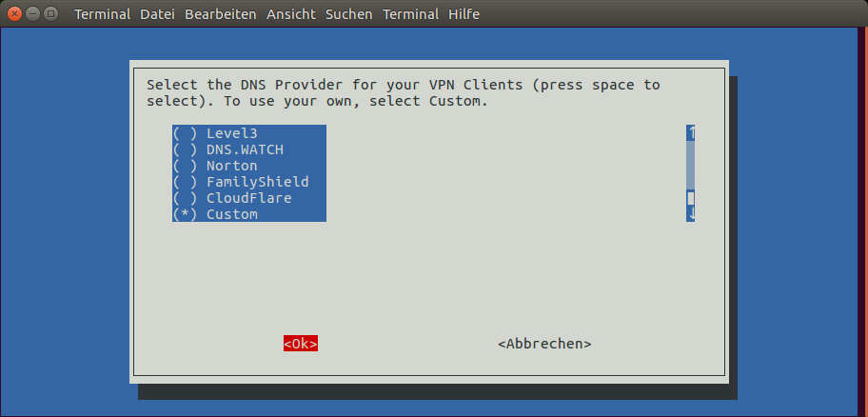Screen dimensions: 868x417
Task: Open the Hilfe menu
Action: (464, 14)
